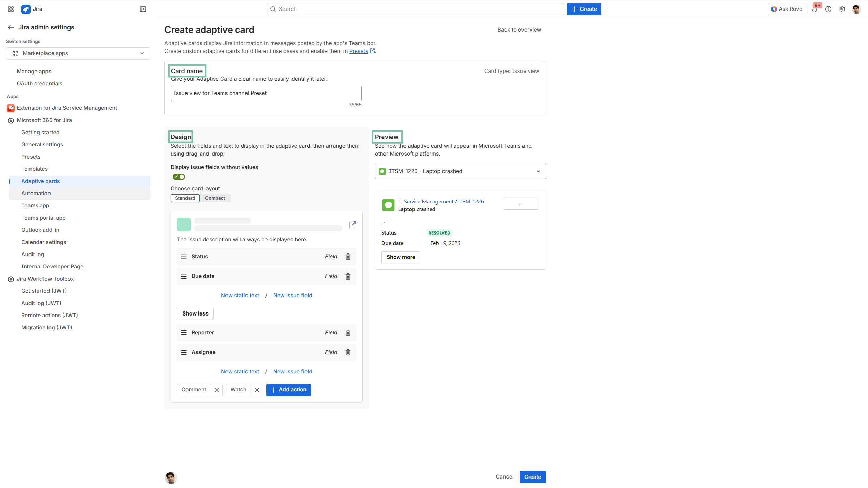Grab the Due date drag handle
Screen dimensions: 868x488
pyautogui.click(x=184, y=276)
